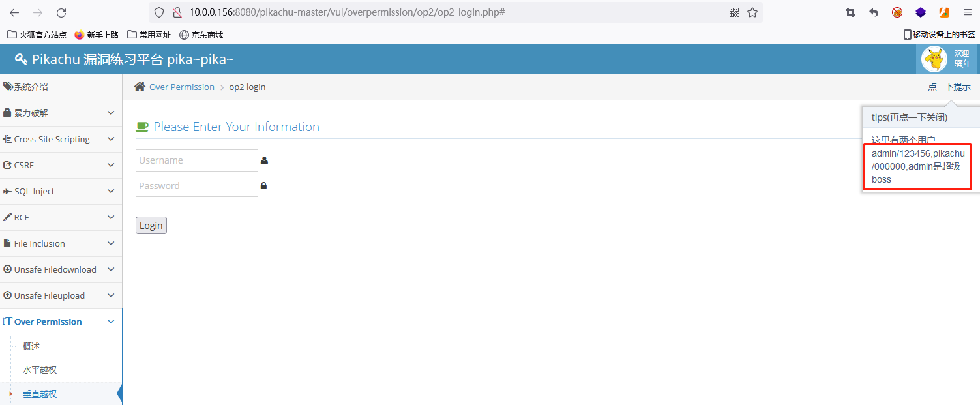Viewport: 980px width, 405px height.
Task: Open SQL-Inject sidebar menu
Action: tap(61, 191)
